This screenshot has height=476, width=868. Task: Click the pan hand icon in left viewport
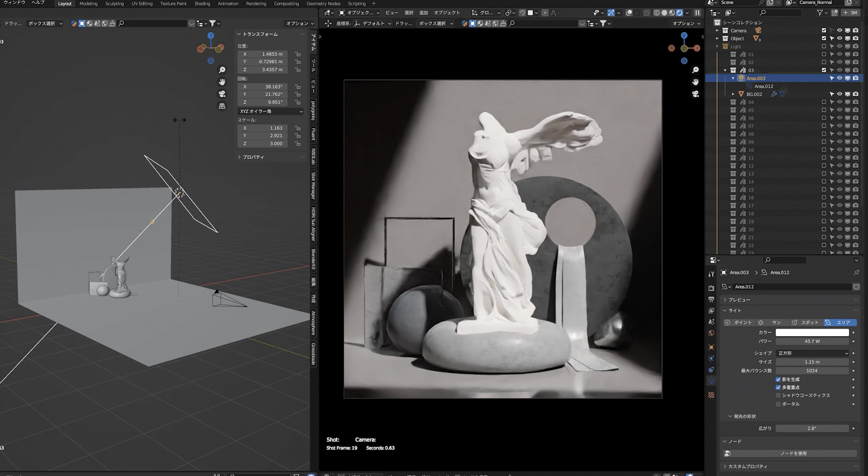[x=222, y=82]
